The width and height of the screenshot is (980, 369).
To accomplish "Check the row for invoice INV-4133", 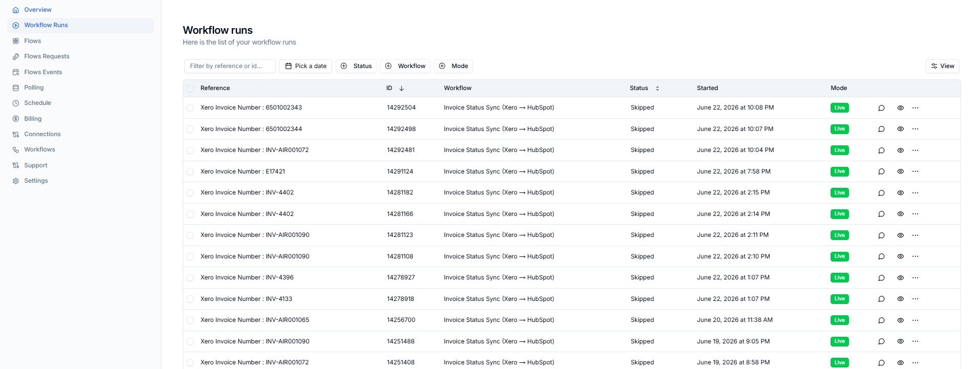I will 190,299.
